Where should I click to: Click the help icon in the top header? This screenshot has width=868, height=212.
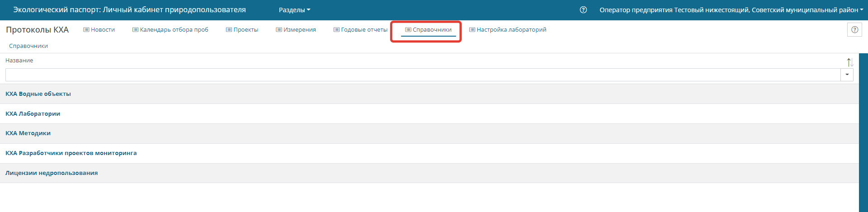click(583, 10)
